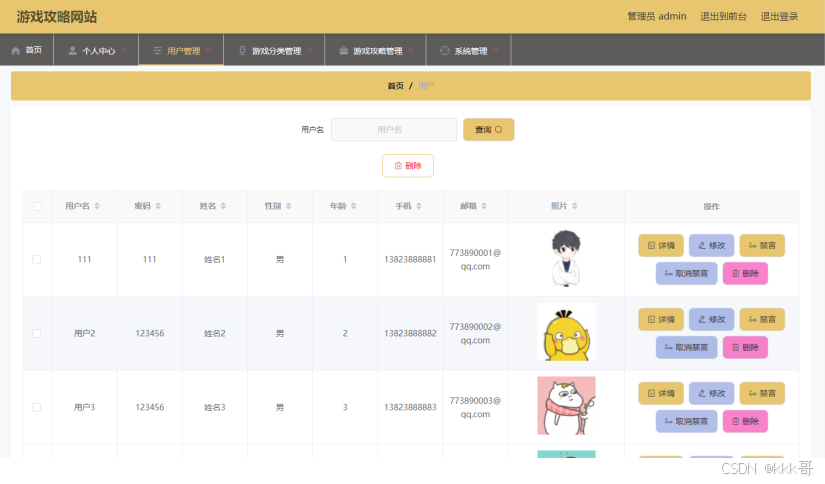Expand the 用户管理 dropdown chevron
Screen dimensions: 825x484
(208, 50)
